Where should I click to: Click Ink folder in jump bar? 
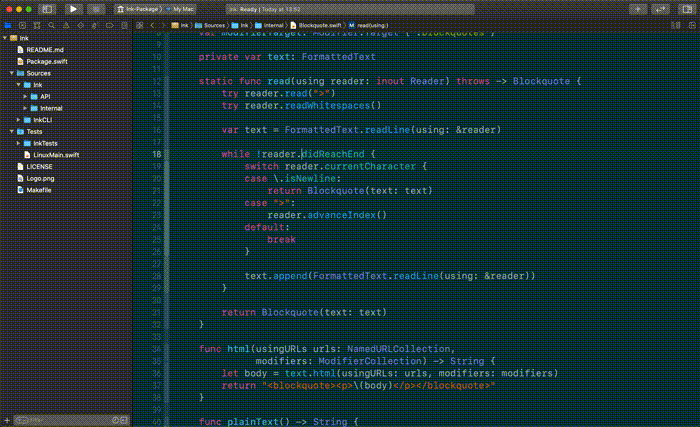(240, 25)
